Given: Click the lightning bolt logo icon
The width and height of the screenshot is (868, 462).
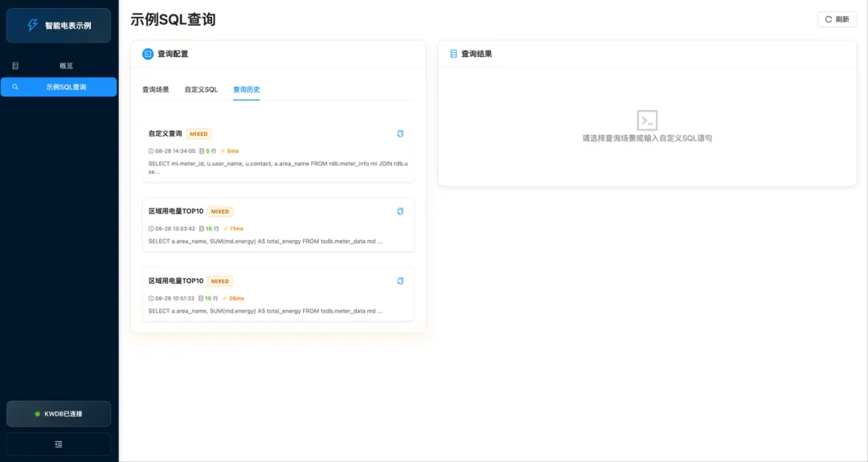Looking at the screenshot, I should point(33,26).
